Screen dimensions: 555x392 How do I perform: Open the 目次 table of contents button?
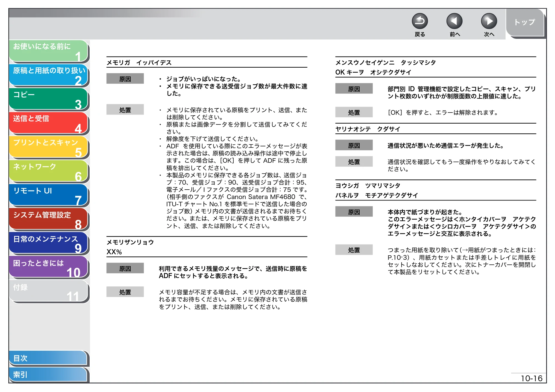click(x=48, y=358)
